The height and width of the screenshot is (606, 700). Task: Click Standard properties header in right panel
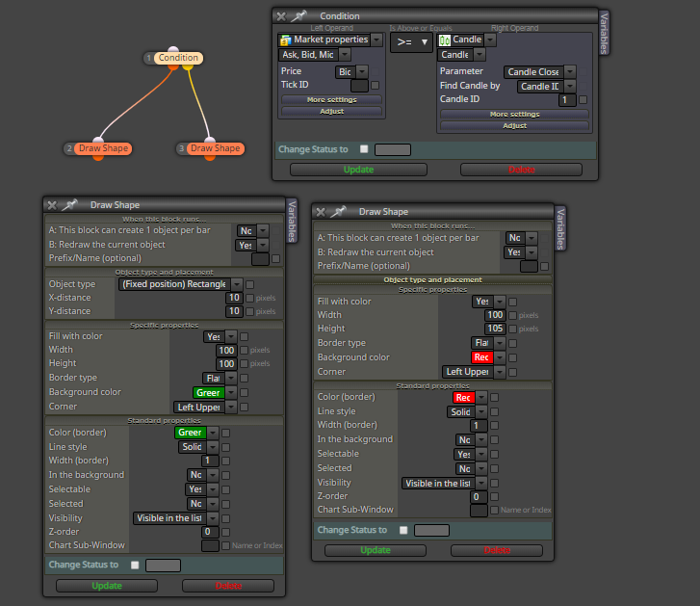pyautogui.click(x=432, y=385)
